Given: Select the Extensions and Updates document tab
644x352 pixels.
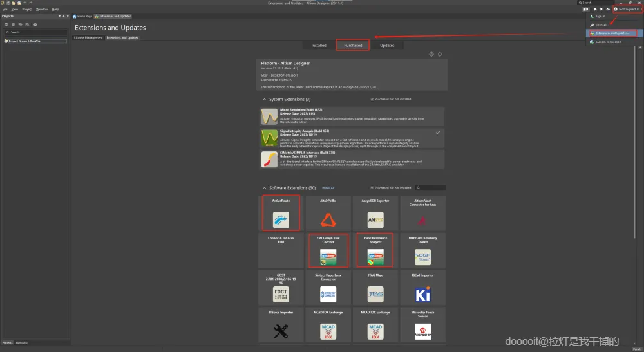Looking at the screenshot, I should click(113, 17).
